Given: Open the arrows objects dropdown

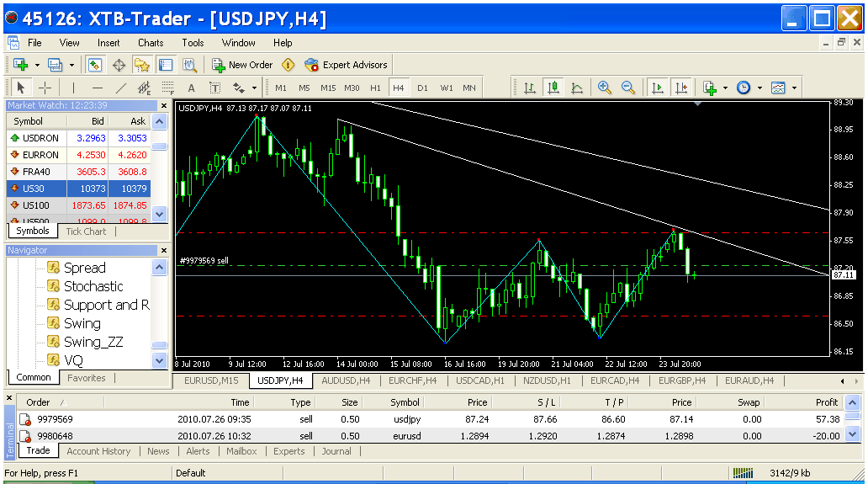Looking at the screenshot, I should point(253,88).
